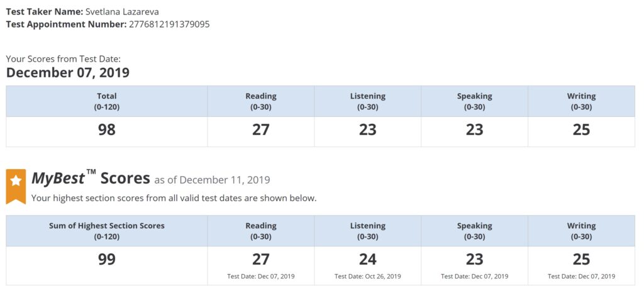
Task: Click the Sum of Highest Section Scores header
Action: pos(107,226)
